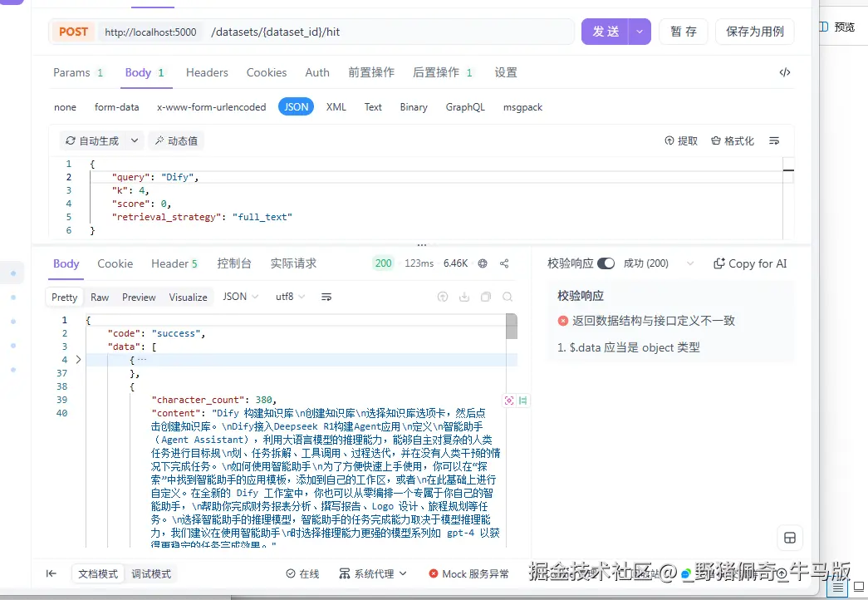The width and height of the screenshot is (868, 600).
Task: Save the request as a use case (保存为用例)
Action: 754,31
